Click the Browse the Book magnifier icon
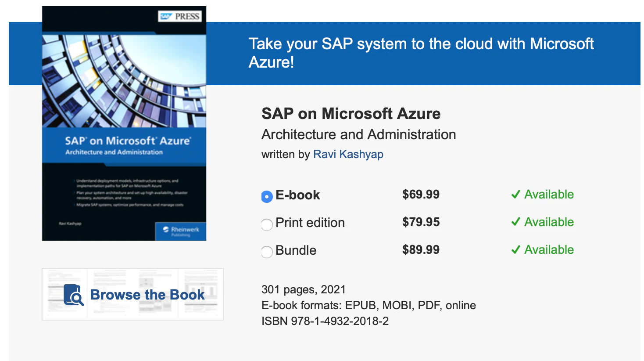 pyautogui.click(x=74, y=295)
